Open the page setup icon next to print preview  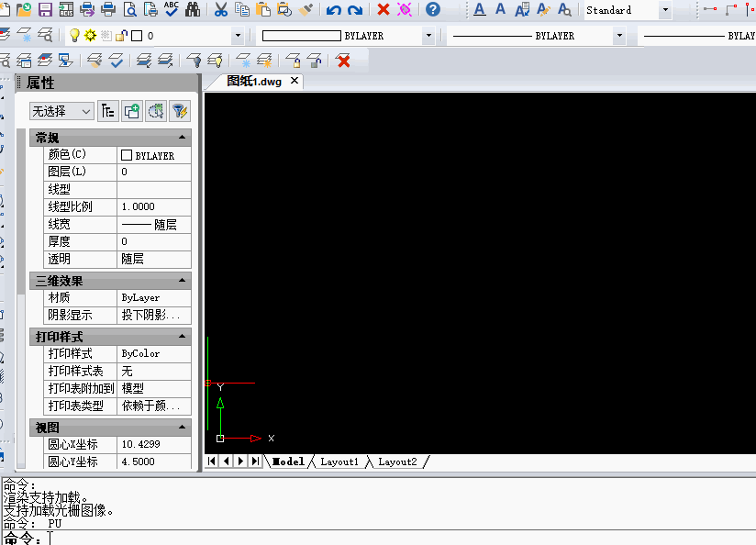tap(150, 9)
